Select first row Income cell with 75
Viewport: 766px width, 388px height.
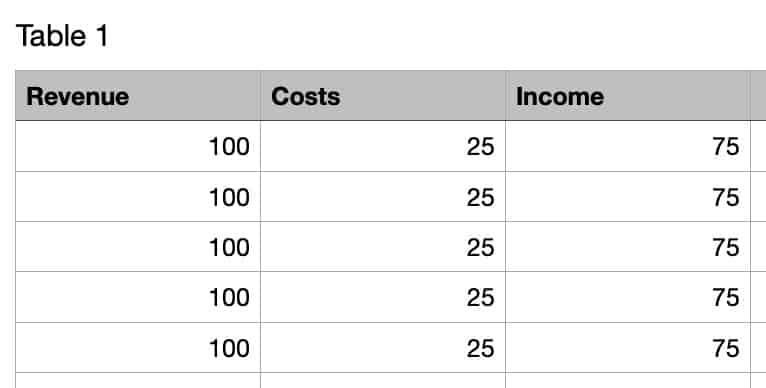point(628,146)
